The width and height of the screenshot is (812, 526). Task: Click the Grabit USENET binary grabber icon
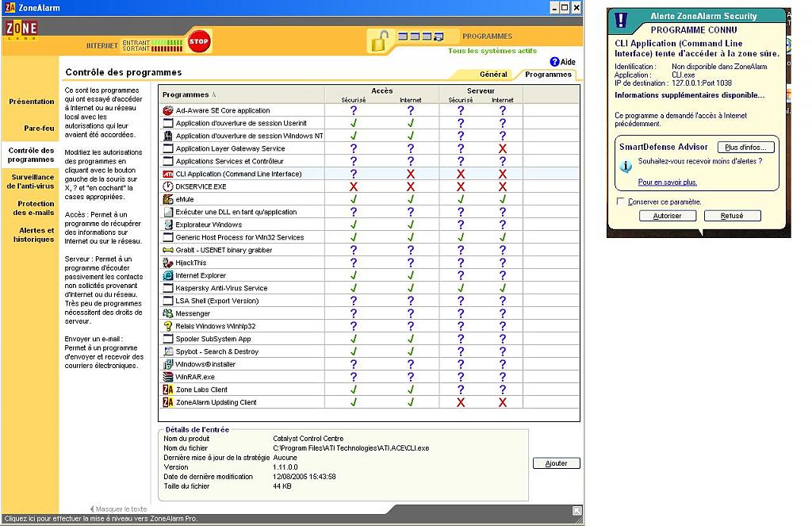[168, 250]
